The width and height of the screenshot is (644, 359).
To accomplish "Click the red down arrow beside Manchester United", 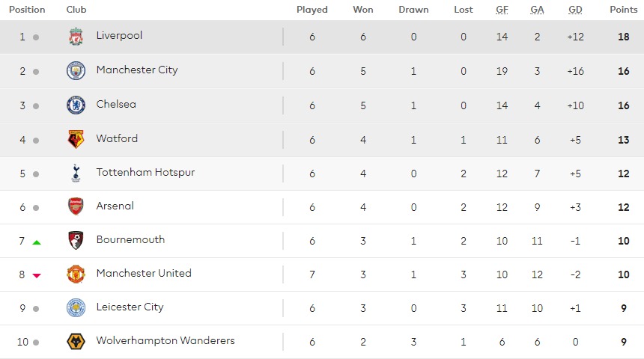I will pyautogui.click(x=37, y=276).
